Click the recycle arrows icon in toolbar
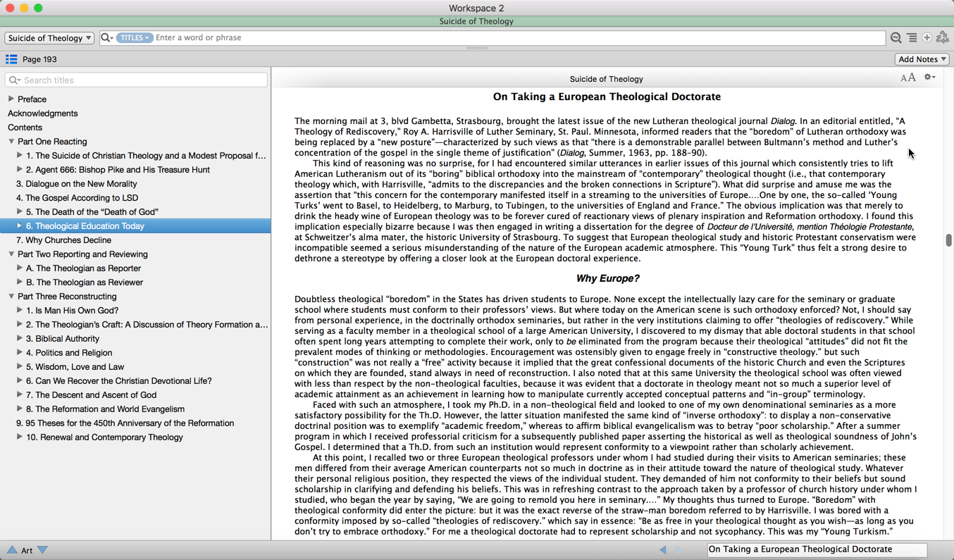This screenshot has height=560, width=954. click(943, 38)
